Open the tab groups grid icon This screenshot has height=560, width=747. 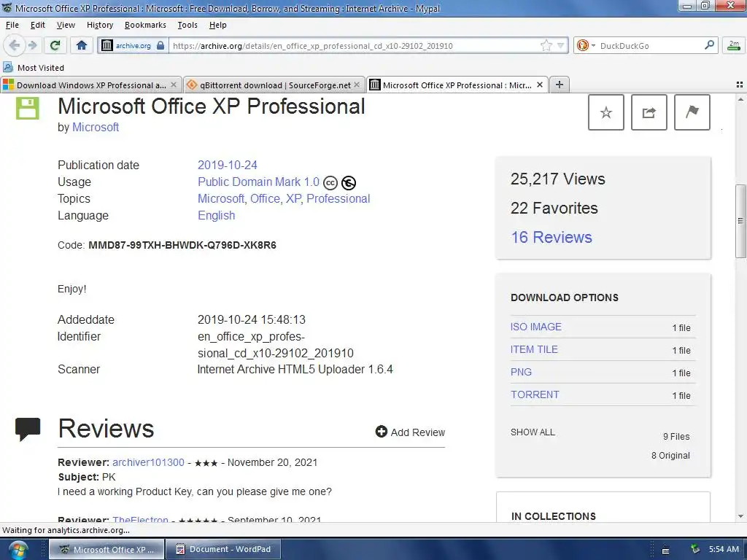point(740,85)
